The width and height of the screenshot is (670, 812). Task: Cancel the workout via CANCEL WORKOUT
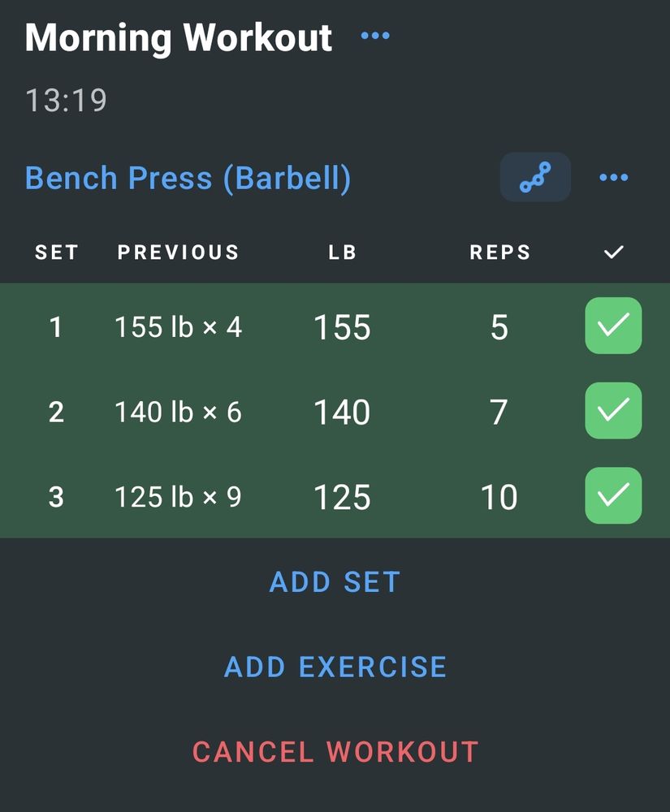coord(335,752)
